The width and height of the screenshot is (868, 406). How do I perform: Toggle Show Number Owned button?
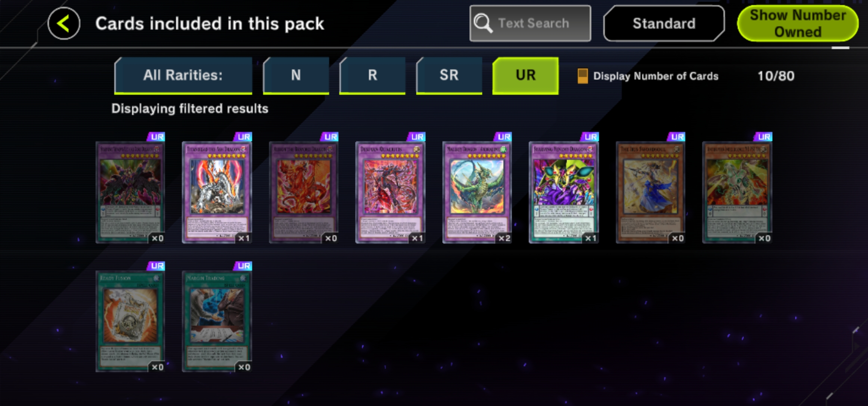(x=797, y=23)
